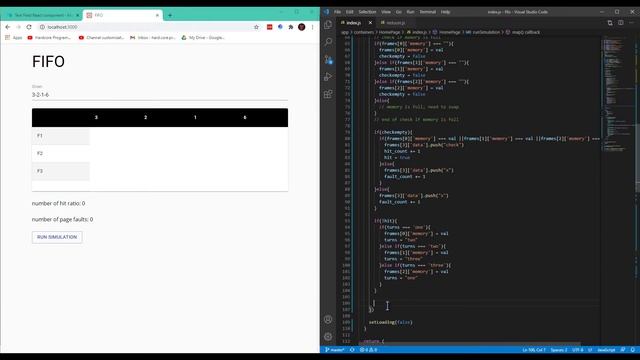Change the JavaScript language mode
This screenshot has width=640, height=360.
click(x=606, y=350)
